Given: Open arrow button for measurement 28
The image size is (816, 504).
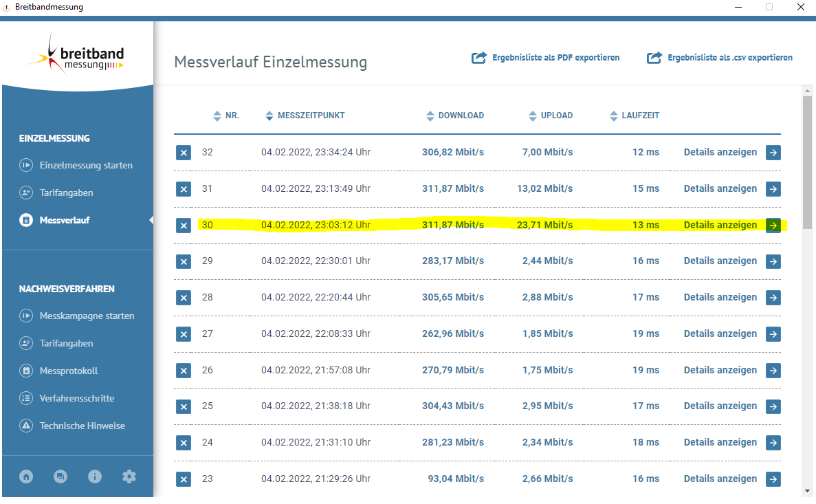Looking at the screenshot, I should (773, 298).
